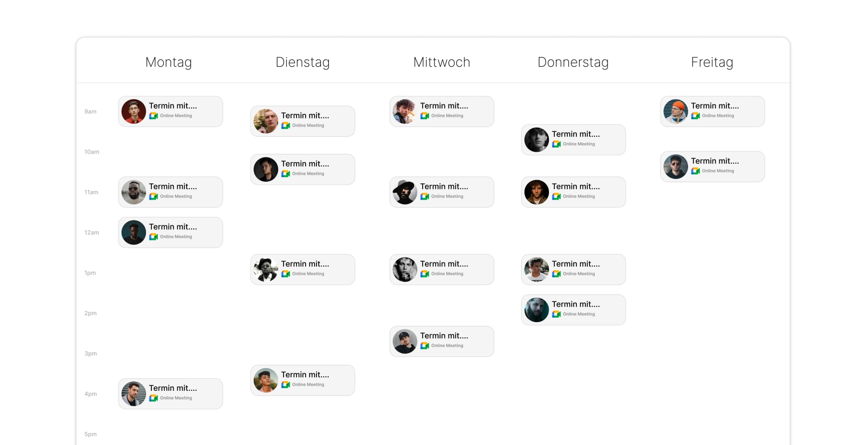Switch to the Donnerstag day header
The height and width of the screenshot is (445, 868).
(573, 62)
